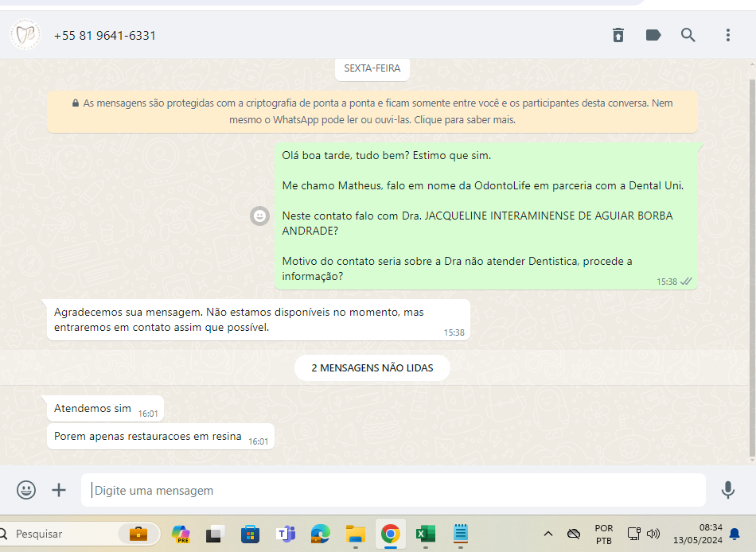This screenshot has width=756, height=552.
Task: Open clock showing 08:34 13/05/2024
Action: point(697,534)
